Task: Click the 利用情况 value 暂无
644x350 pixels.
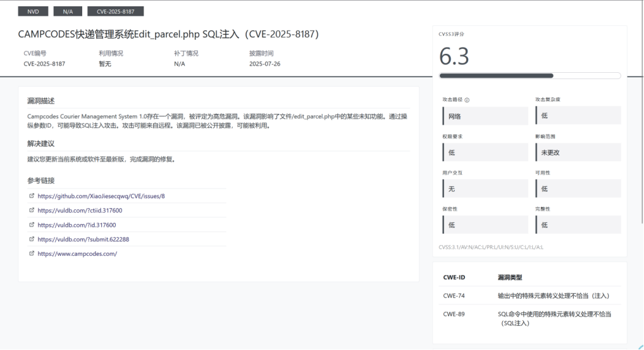Action: click(105, 64)
